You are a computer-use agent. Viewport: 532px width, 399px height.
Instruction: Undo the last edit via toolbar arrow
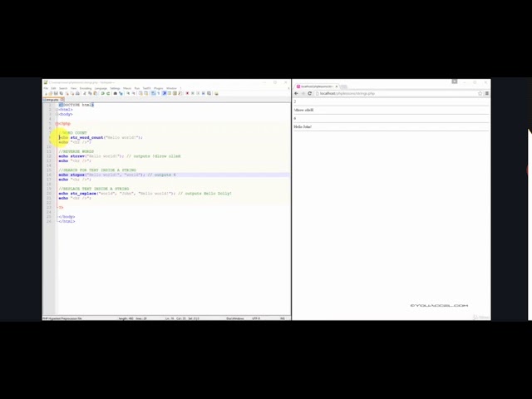[x=102, y=93]
